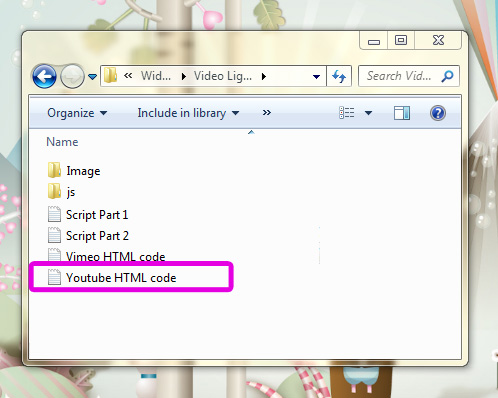Open the address bar history dropdown

pos(316,77)
